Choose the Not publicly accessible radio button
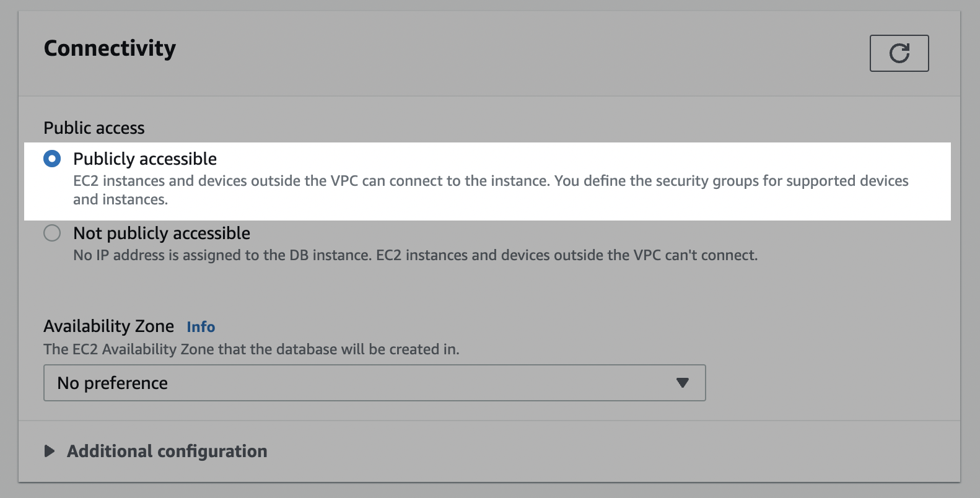The width and height of the screenshot is (980, 498). pyautogui.click(x=52, y=234)
